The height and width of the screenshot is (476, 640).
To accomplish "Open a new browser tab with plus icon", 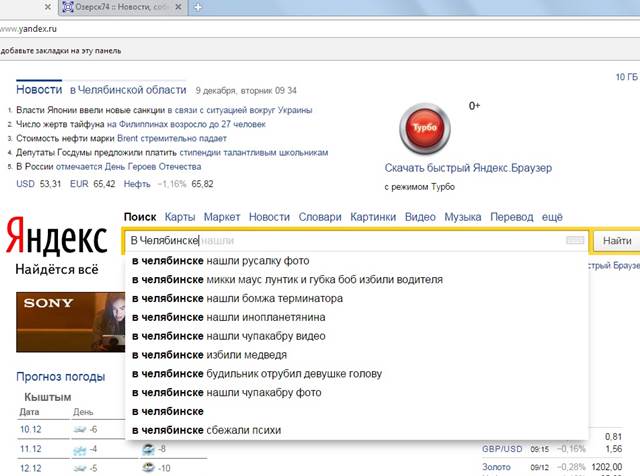I will point(198,7).
